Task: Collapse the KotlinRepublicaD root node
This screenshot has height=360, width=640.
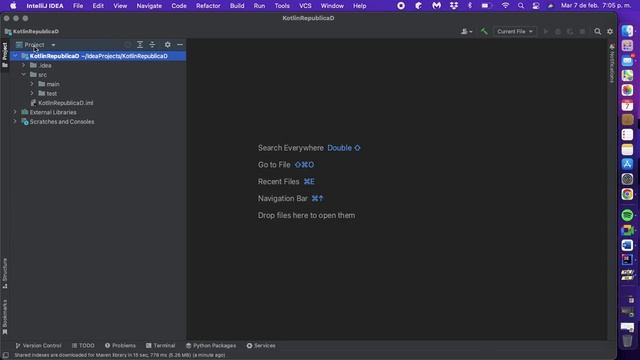Action: 16,56
